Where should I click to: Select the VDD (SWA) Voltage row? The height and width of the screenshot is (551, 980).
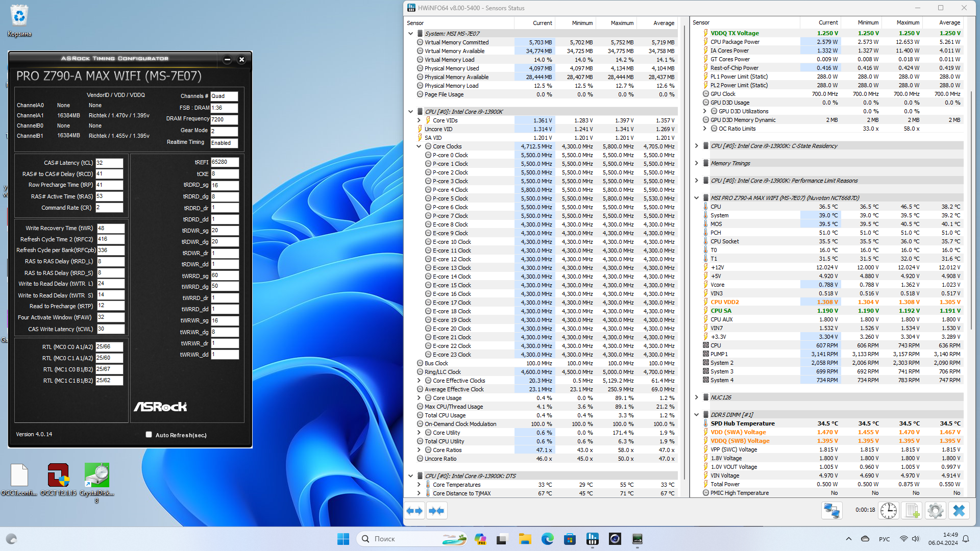738,432
